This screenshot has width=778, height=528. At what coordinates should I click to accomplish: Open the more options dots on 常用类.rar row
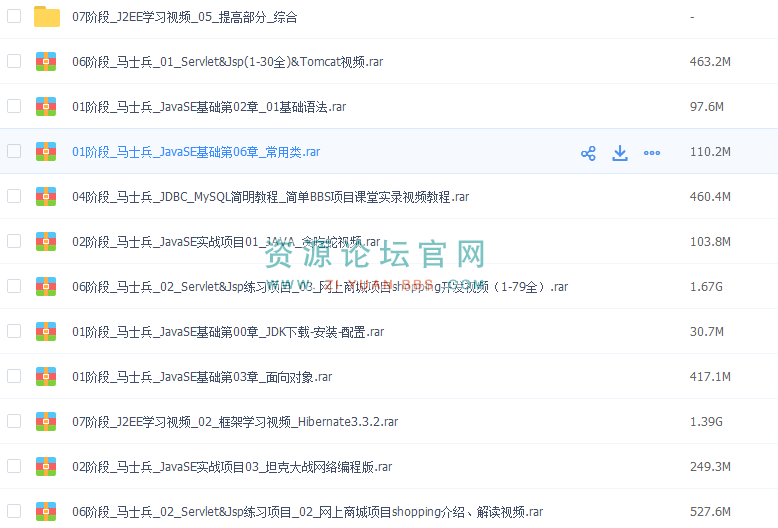[651, 153]
